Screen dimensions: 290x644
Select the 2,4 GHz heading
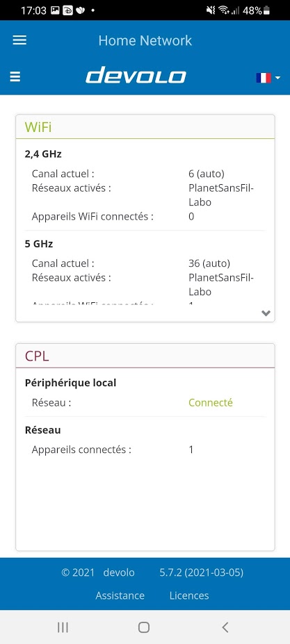(43, 154)
